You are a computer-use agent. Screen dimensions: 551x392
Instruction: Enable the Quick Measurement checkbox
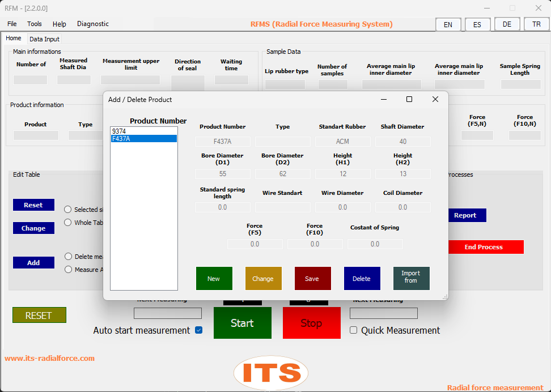pos(354,330)
